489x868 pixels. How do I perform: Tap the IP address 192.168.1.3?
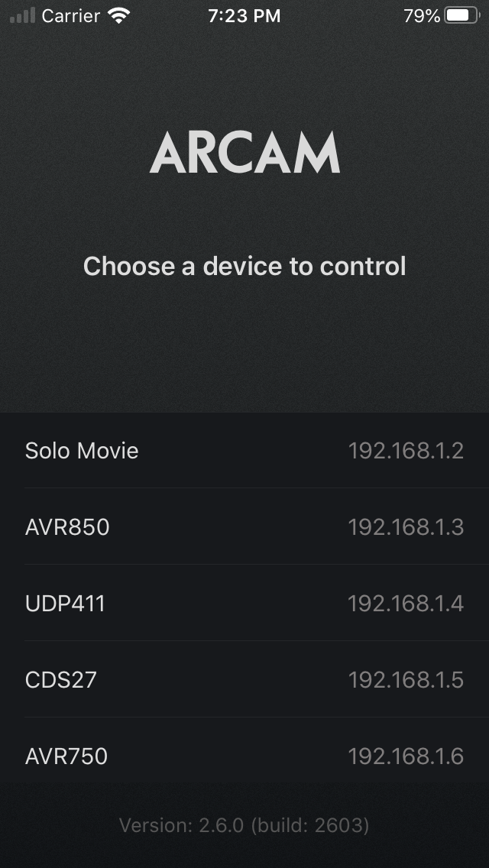(406, 527)
